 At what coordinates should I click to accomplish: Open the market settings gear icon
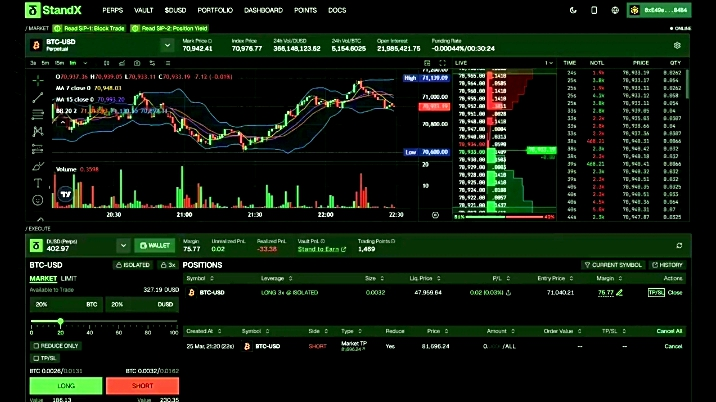pyautogui.click(x=677, y=45)
